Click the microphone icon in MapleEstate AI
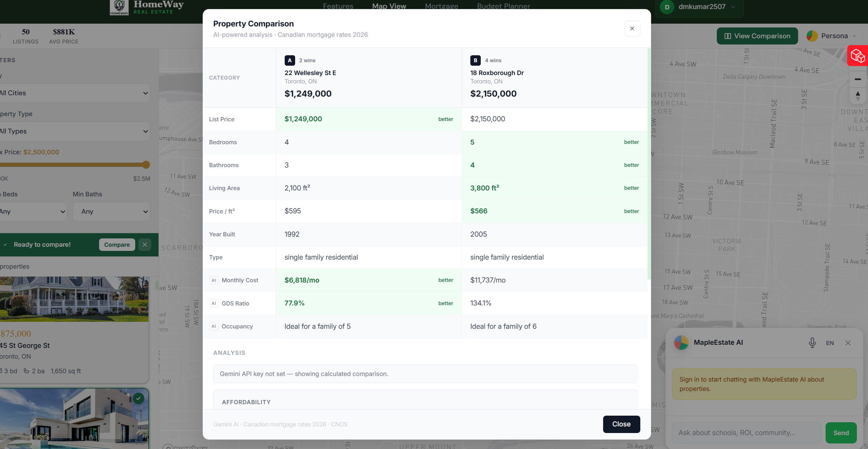Viewport: 868px width, 449px height. 812,343
